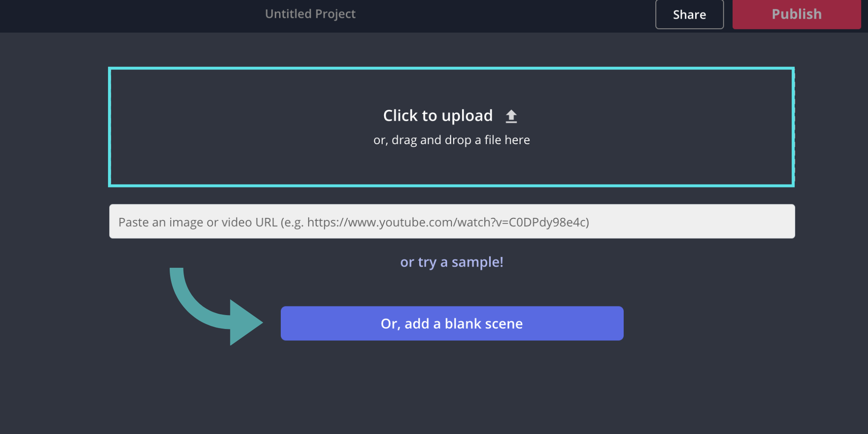Rename the Untitled Project title
Image resolution: width=868 pixels, height=434 pixels.
click(310, 14)
